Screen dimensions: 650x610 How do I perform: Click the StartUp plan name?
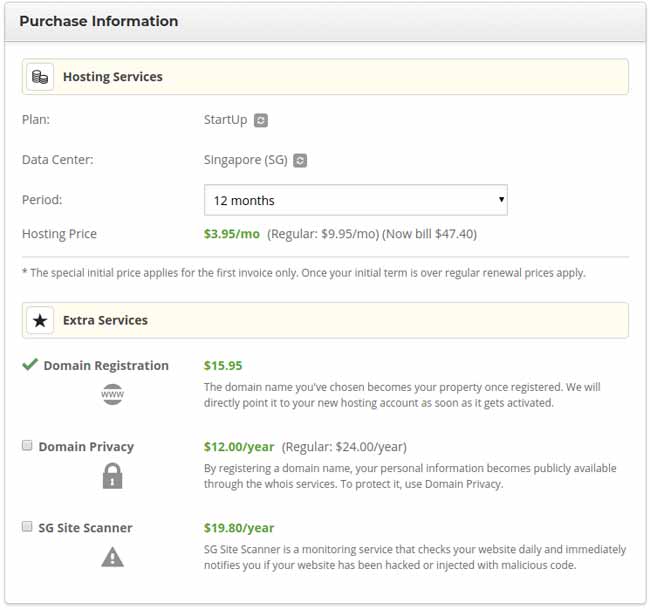click(x=226, y=120)
